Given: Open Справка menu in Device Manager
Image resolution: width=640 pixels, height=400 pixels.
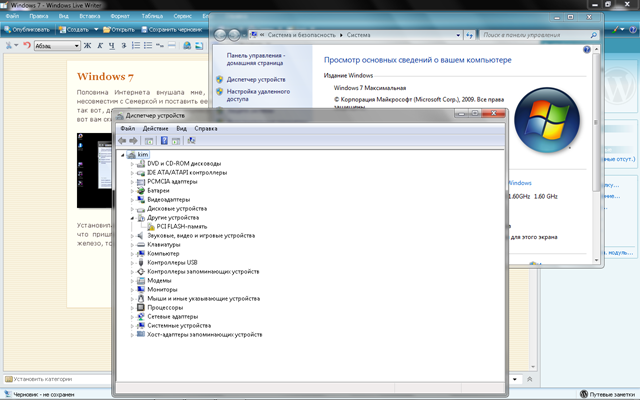Looking at the screenshot, I should coord(206,129).
